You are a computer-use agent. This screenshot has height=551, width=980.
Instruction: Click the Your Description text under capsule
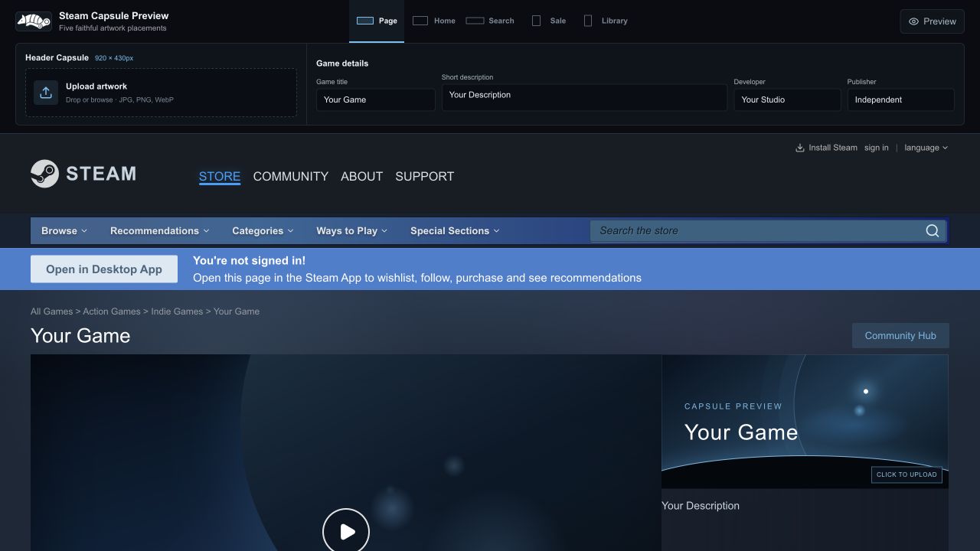(701, 506)
